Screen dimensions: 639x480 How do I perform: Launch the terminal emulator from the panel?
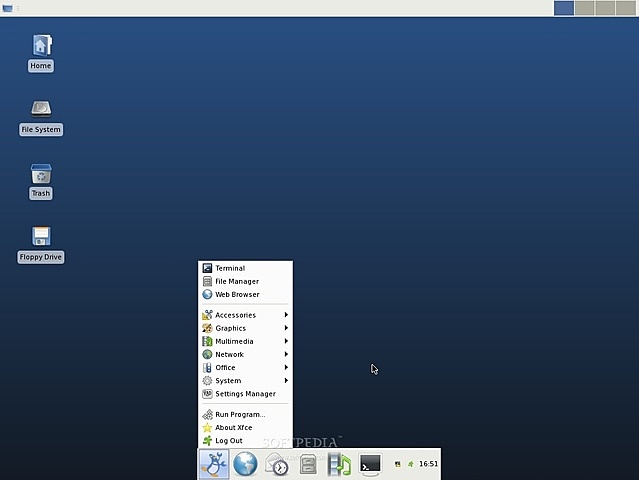[370, 465]
